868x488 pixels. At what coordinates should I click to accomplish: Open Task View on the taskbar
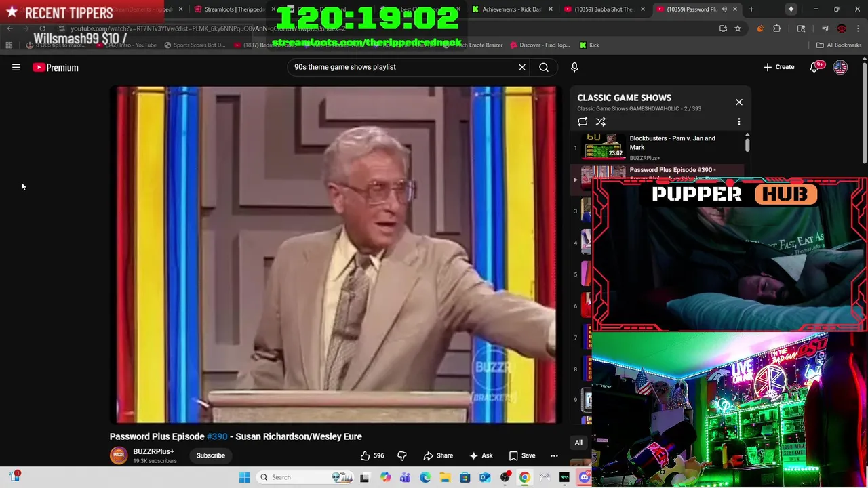365,477
